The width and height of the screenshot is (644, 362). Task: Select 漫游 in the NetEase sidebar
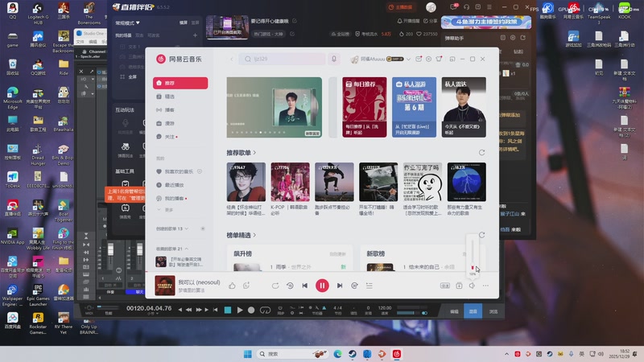tap(180, 123)
